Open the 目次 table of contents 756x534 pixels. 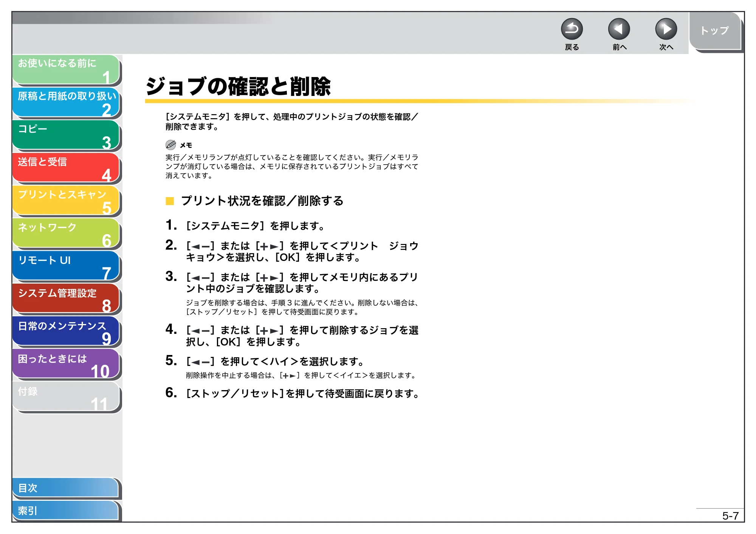[x=66, y=488]
